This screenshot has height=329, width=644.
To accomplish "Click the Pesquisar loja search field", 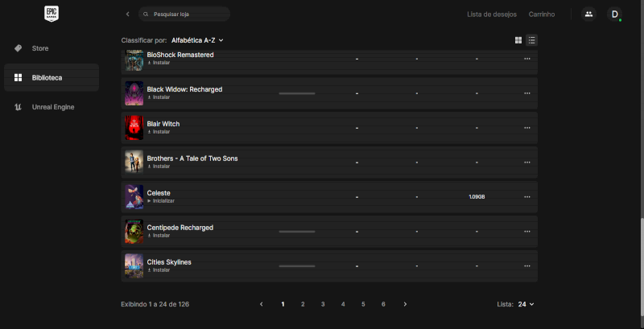I will (x=185, y=14).
